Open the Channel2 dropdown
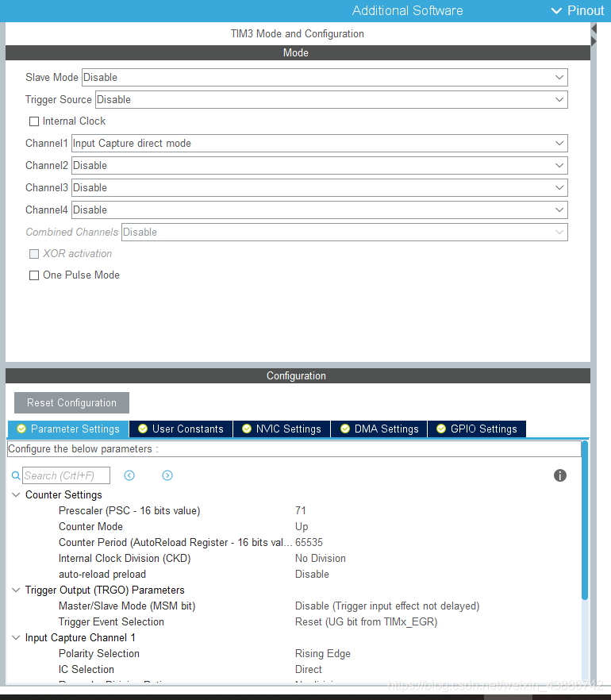 tap(320, 166)
